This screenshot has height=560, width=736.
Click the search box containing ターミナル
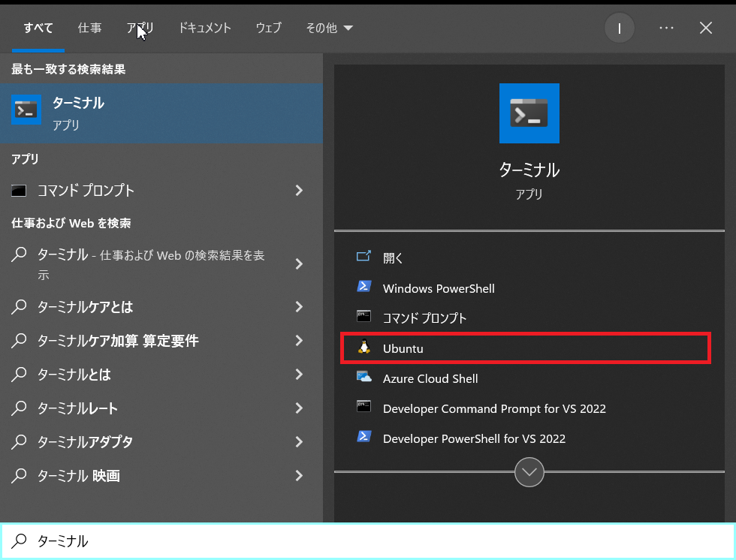pos(367,541)
